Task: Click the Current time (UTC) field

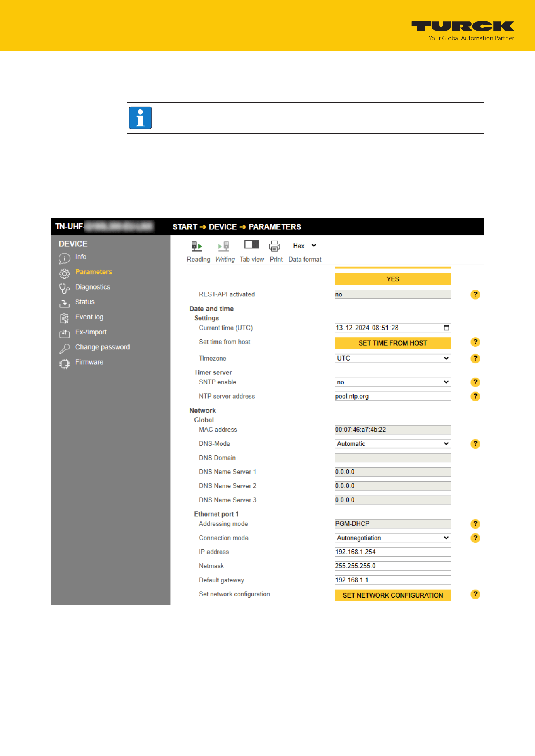Action: [x=393, y=328]
